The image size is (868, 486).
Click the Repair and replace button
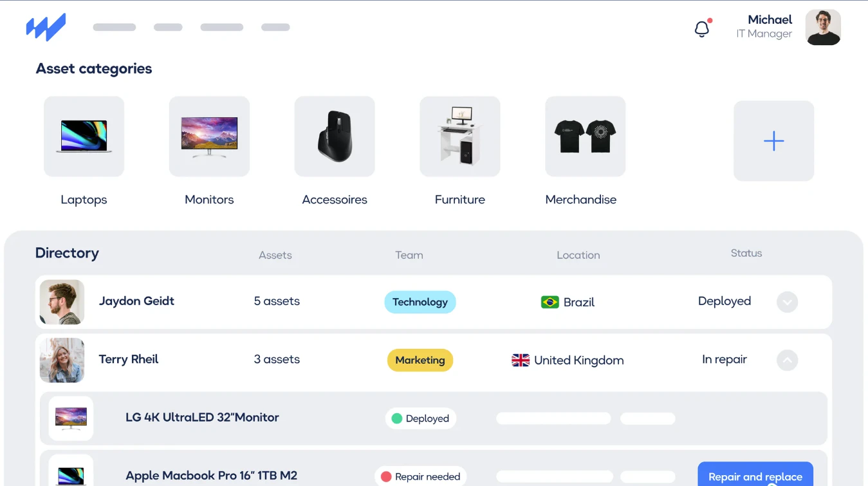pyautogui.click(x=755, y=476)
